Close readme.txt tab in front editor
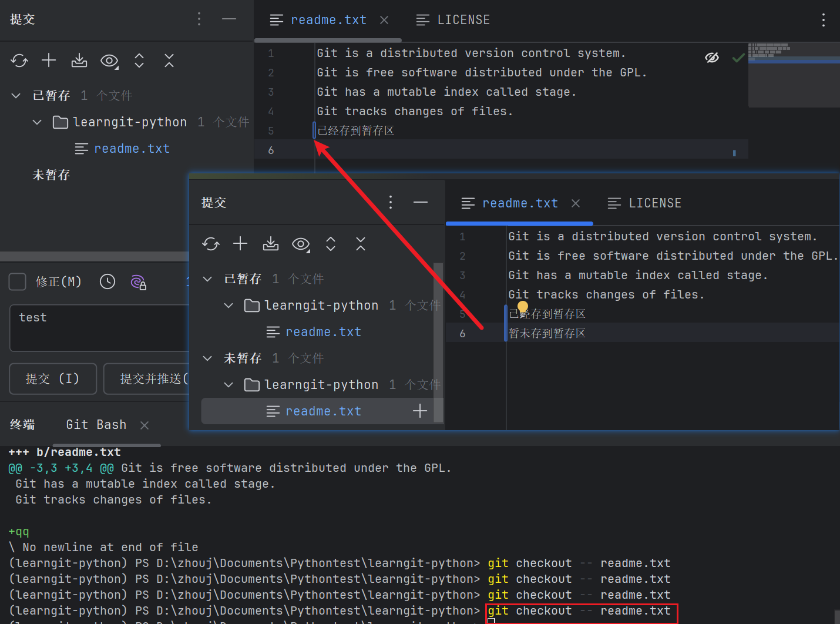840x624 pixels. (576, 203)
